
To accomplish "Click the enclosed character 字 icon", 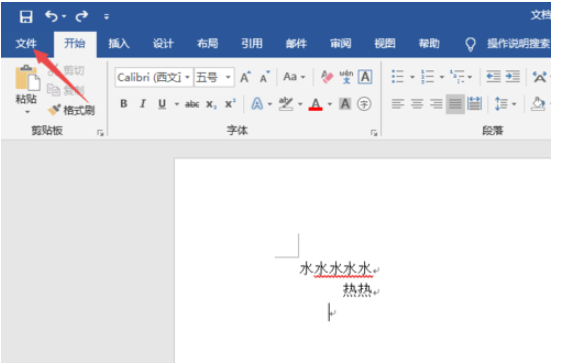I will pos(364,104).
